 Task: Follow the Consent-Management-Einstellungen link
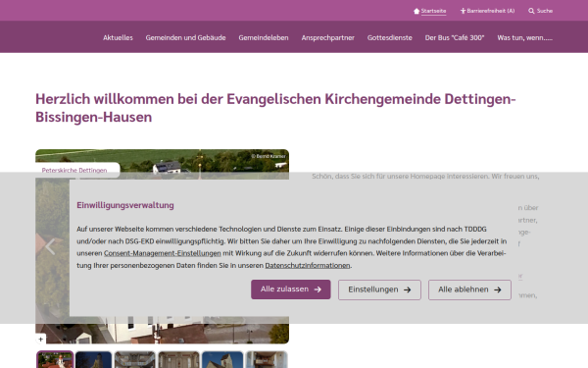click(163, 253)
